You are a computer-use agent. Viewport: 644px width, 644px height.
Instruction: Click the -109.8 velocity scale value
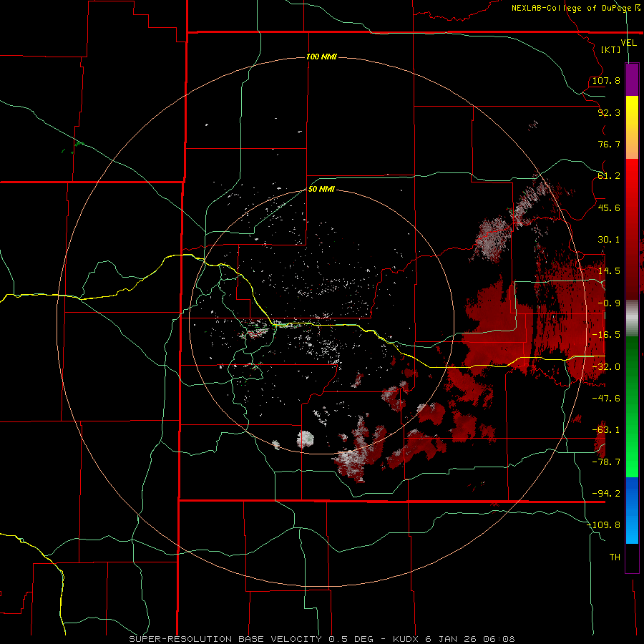603,525
